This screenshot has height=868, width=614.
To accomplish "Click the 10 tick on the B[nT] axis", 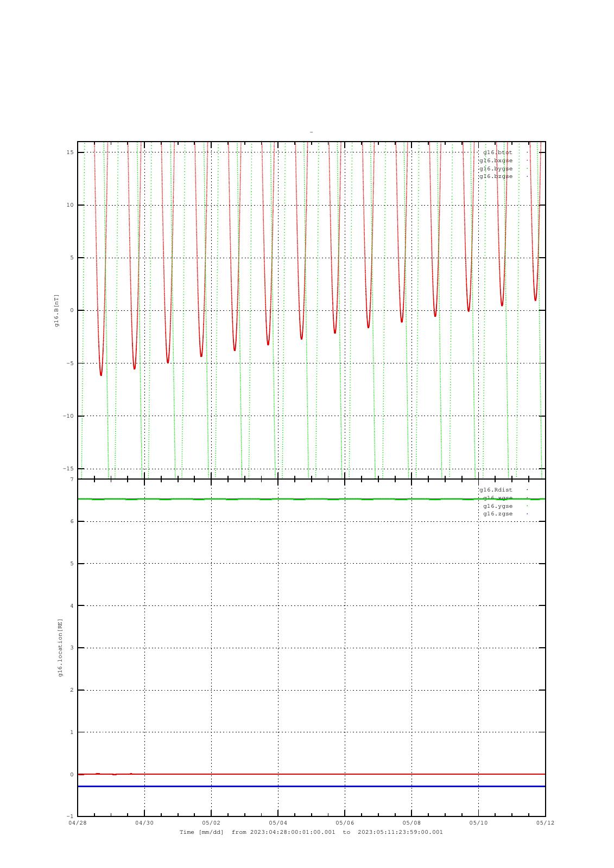I will click(70, 205).
